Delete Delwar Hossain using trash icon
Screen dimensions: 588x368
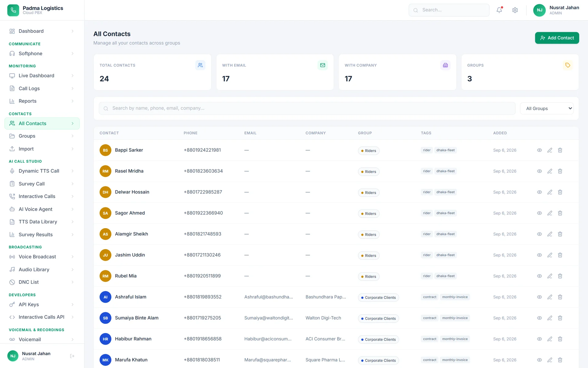point(560,192)
